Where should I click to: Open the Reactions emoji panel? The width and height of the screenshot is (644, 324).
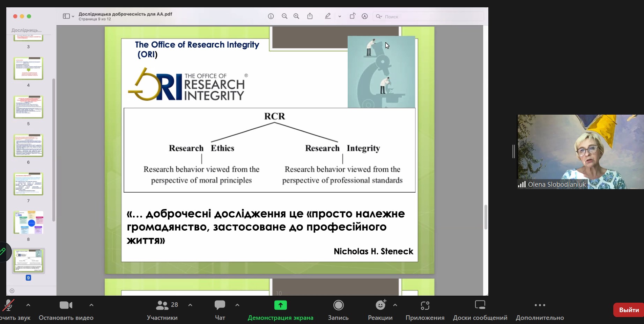(380, 305)
